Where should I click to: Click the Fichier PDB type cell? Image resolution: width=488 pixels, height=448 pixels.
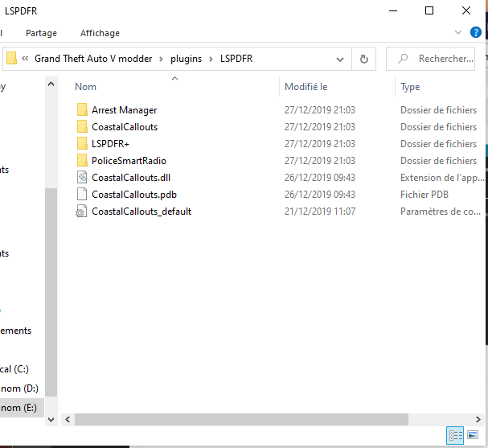pos(424,195)
